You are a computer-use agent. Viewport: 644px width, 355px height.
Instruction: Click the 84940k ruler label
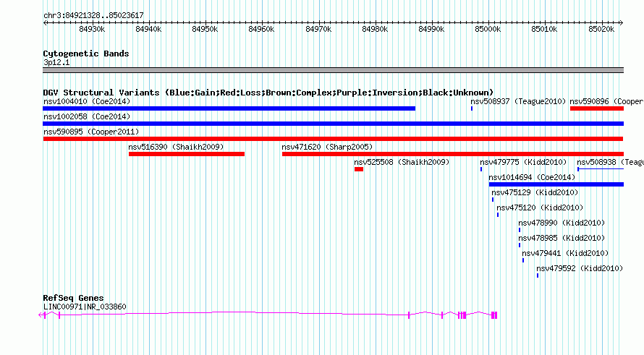[148, 29]
